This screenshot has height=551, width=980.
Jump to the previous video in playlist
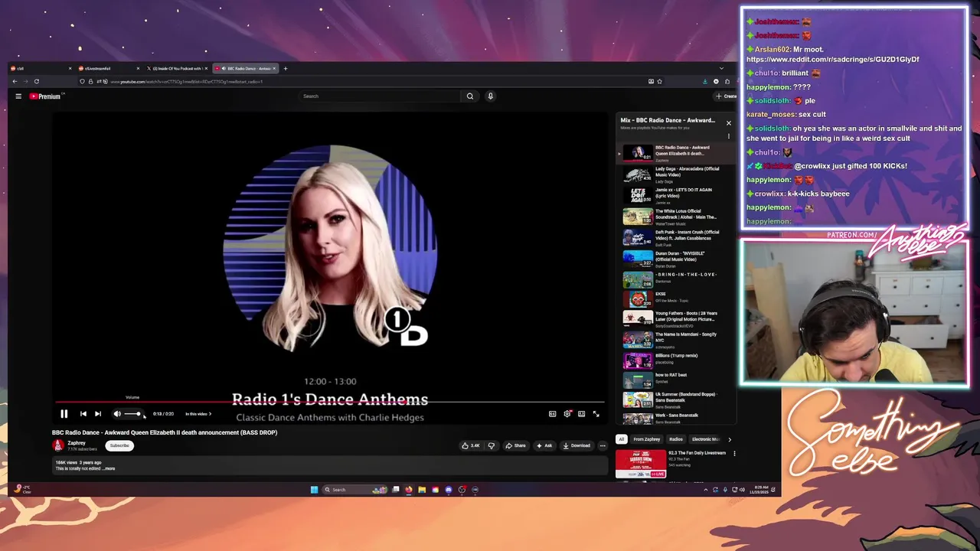[83, 414]
